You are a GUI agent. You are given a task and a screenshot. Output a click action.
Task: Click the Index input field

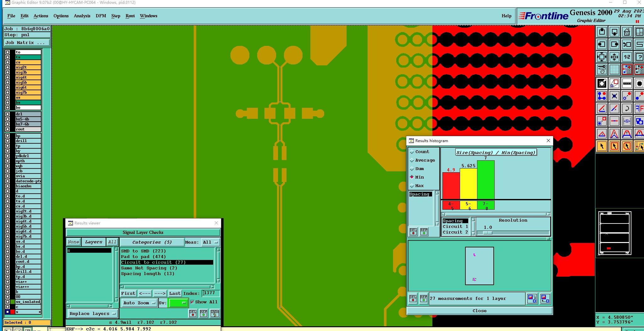(210, 293)
